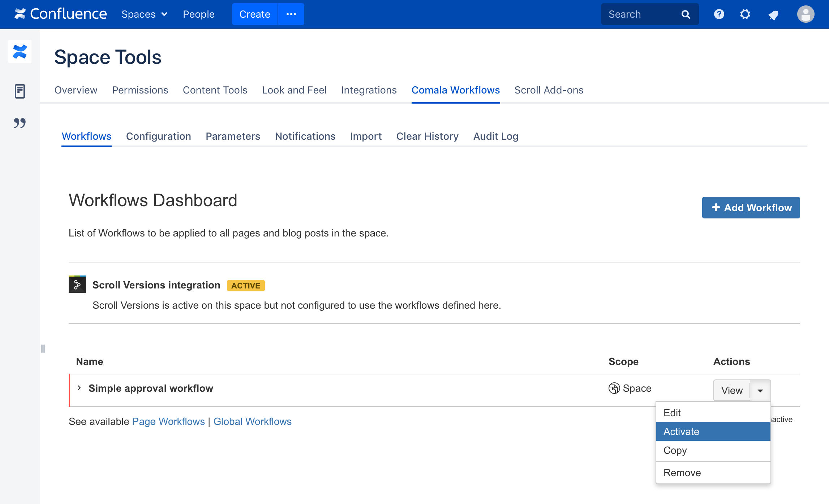This screenshot has height=504, width=829.
Task: Click the search magnifier icon
Action: click(686, 14)
